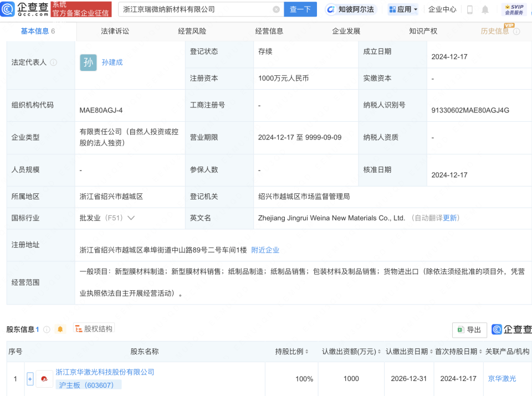
Task: Clear search box using the × icon
Action: pyautogui.click(x=276, y=9)
